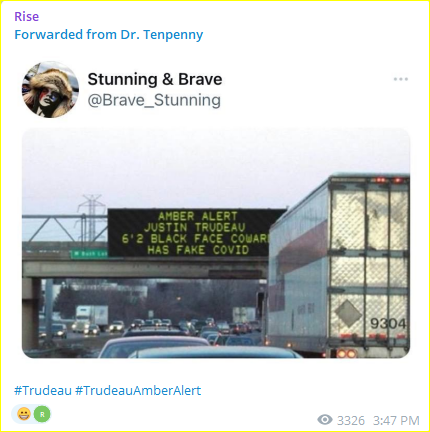Open the @Brave_Stunning handle
The height and width of the screenshot is (432, 430).
[154, 100]
